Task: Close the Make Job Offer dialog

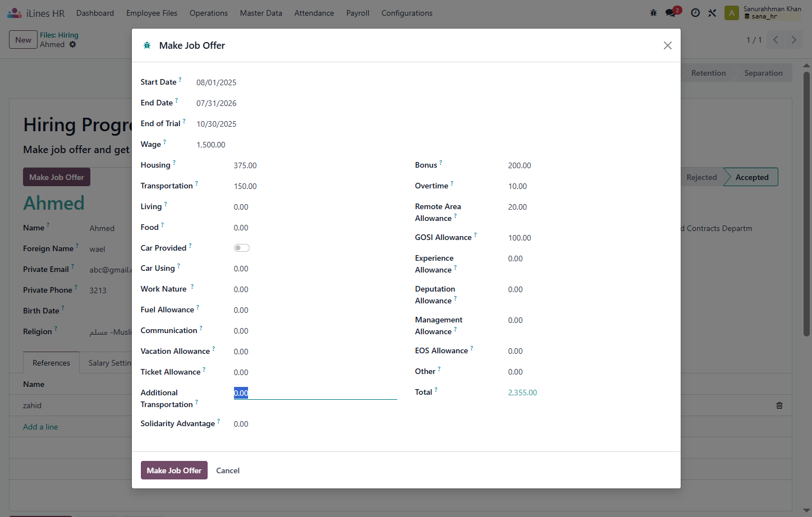Action: pos(667,45)
